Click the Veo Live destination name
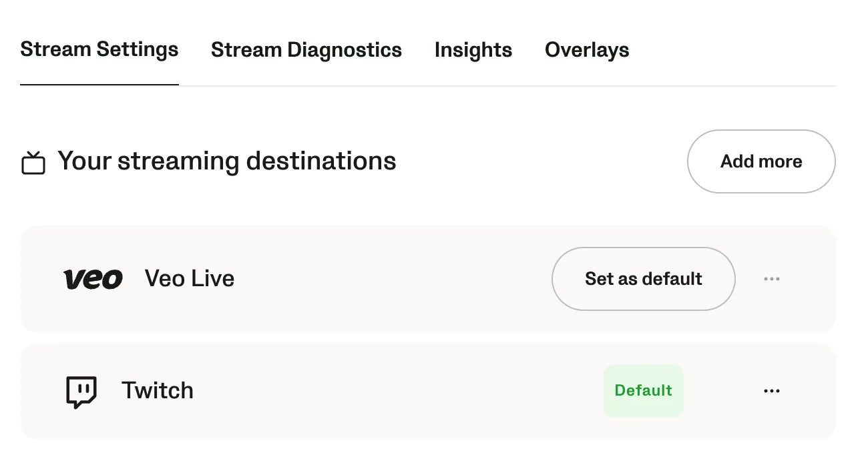 (x=190, y=279)
